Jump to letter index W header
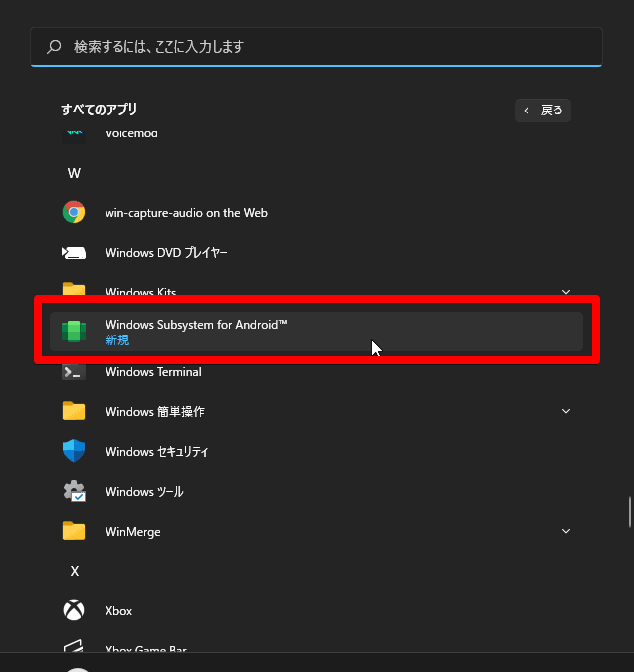634x672 pixels. pos(74,173)
